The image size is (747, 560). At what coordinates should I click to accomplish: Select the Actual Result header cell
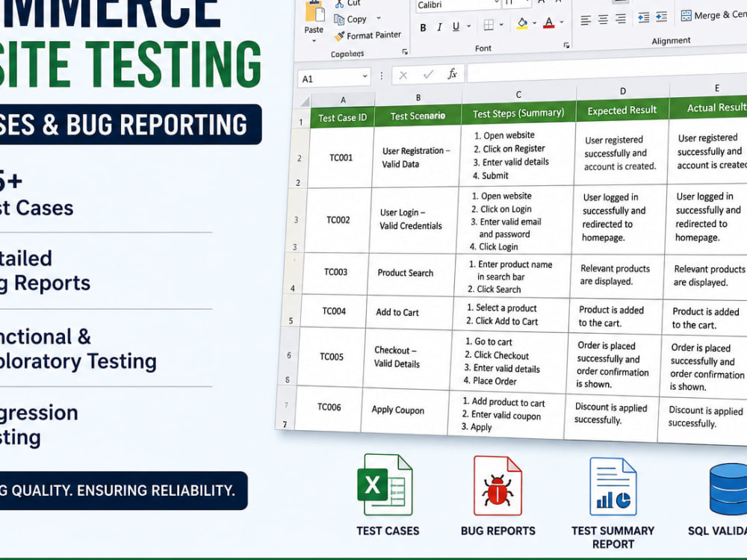[708, 108]
